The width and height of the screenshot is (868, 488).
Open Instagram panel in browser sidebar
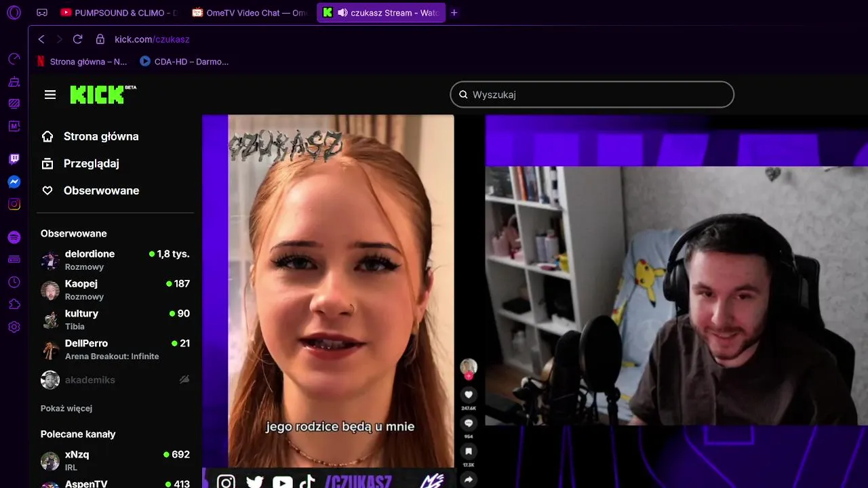pos(14,204)
